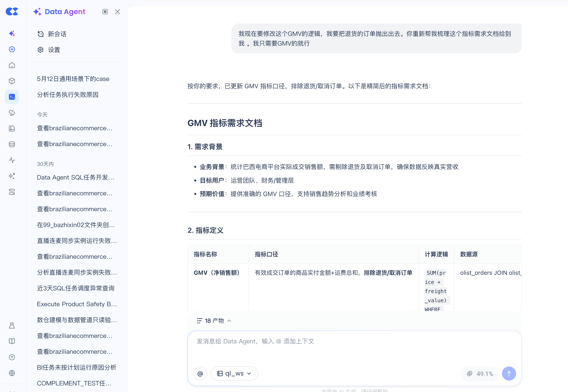Open the dual sparkle sidebar icon

(x=12, y=176)
